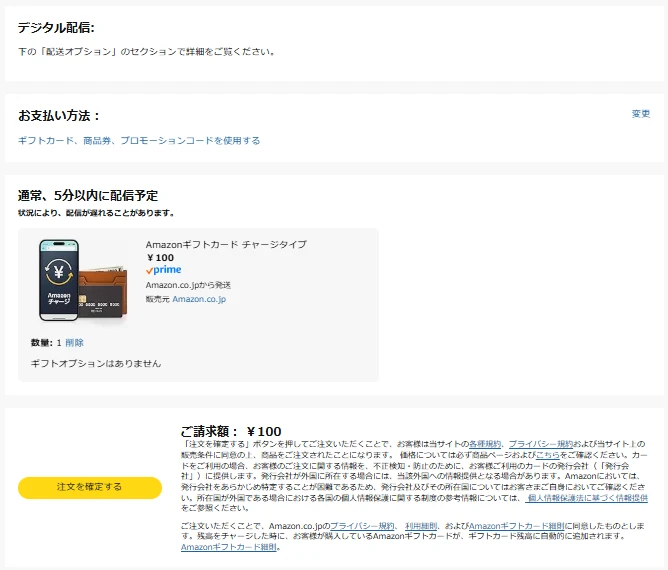
Task: Click the 状況により、配信が遅れることがあります。 note
Action: pos(96,213)
